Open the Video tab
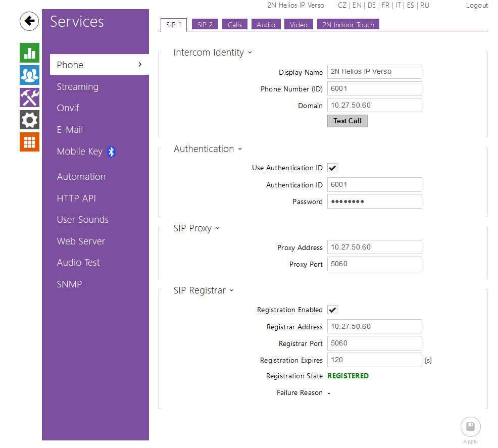Image resolution: width=498 pixels, height=448 pixels. tap(298, 25)
